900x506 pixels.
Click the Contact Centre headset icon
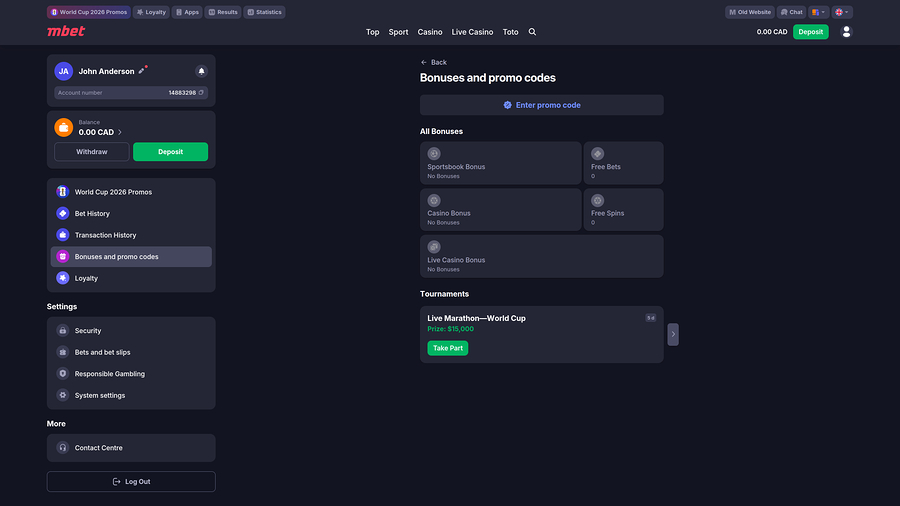[x=63, y=447]
